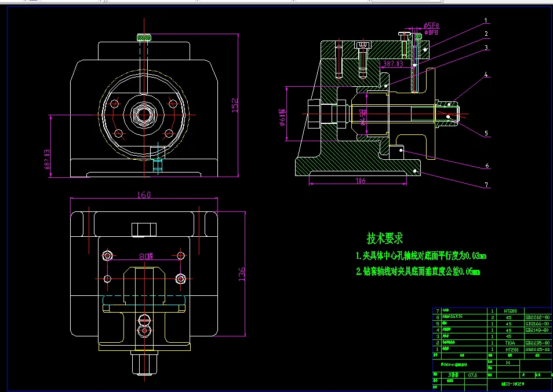
Task: Click T10A material cell in parts list
Action: 510,343
